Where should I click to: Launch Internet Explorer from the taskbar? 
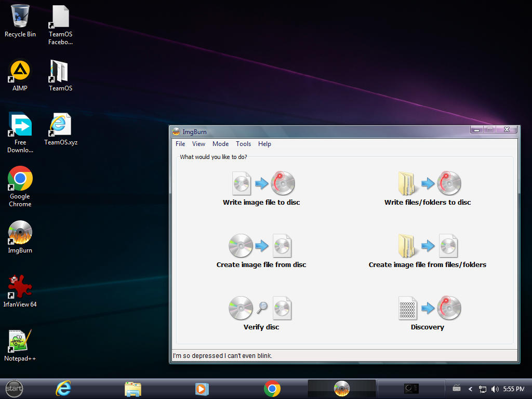pyautogui.click(x=63, y=389)
